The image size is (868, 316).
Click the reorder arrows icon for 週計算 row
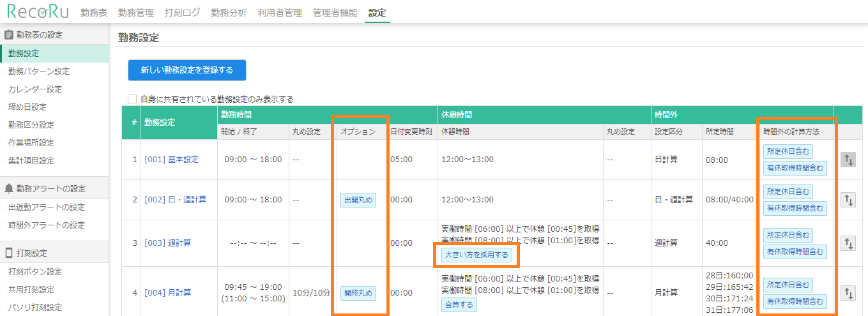[848, 243]
